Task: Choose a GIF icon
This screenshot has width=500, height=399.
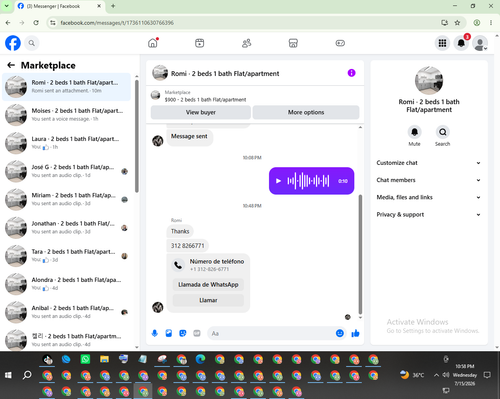Action: tap(197, 333)
